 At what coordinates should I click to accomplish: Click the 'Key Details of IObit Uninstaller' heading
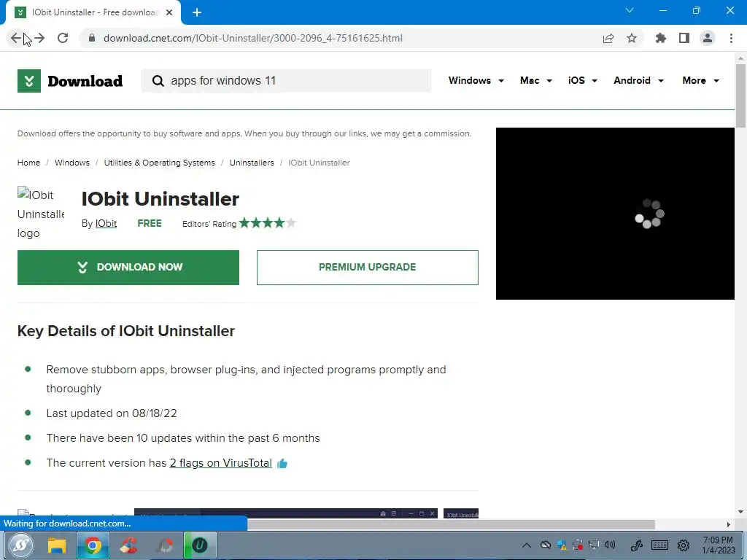[x=126, y=331]
